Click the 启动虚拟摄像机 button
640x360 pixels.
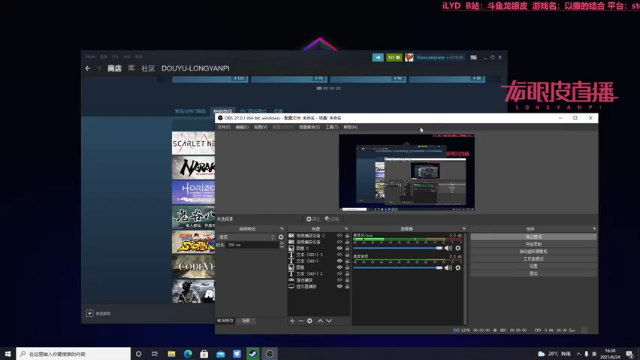pyautogui.click(x=533, y=251)
